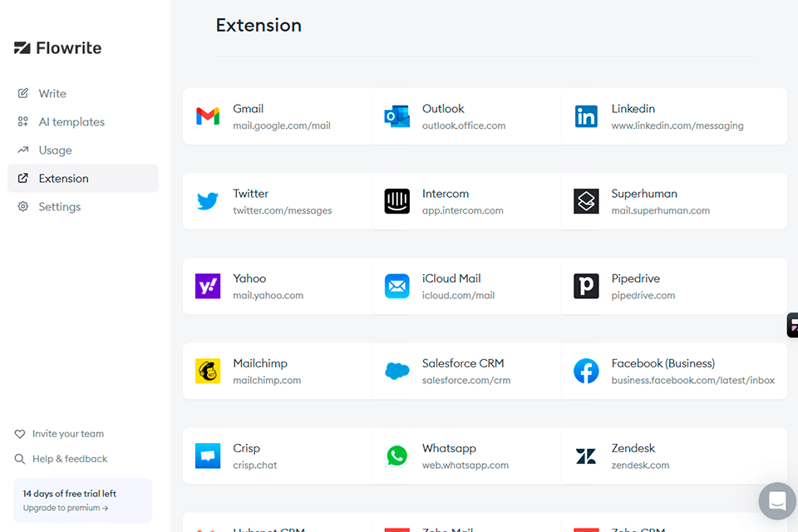Click the app.intercom.com address
798x532 pixels.
[x=463, y=211]
